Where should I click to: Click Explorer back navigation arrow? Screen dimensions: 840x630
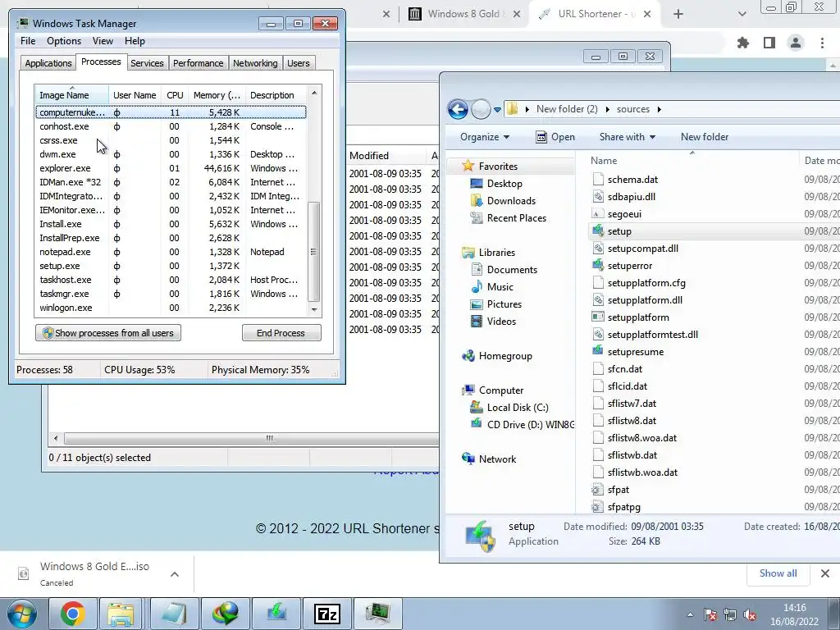tap(458, 109)
